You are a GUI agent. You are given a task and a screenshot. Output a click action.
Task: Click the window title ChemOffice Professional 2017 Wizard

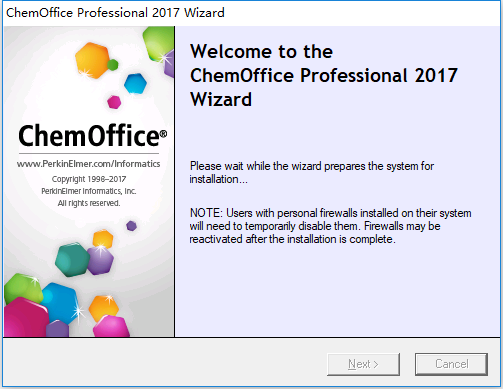pos(115,13)
